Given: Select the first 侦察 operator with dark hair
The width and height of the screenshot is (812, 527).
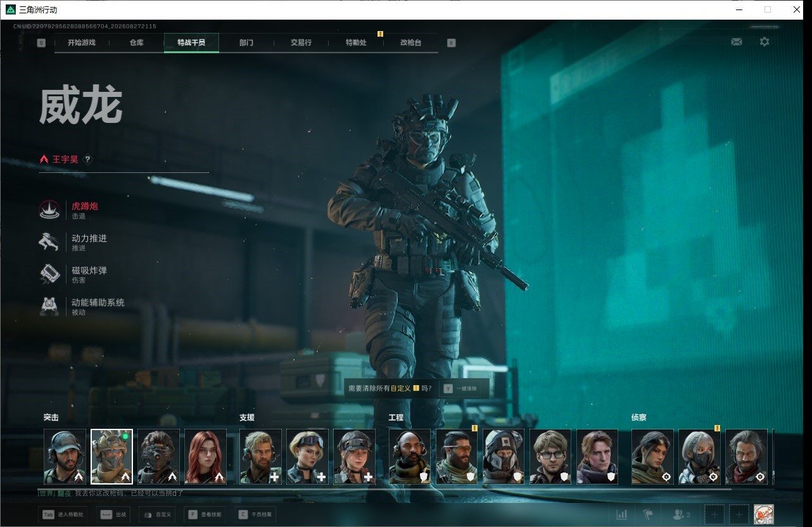Looking at the screenshot, I should click(x=652, y=457).
